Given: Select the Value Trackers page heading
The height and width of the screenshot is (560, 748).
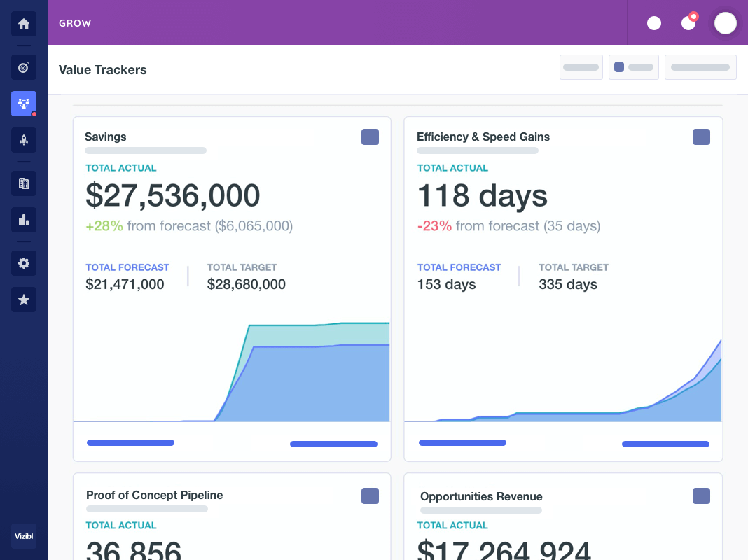Looking at the screenshot, I should (102, 70).
